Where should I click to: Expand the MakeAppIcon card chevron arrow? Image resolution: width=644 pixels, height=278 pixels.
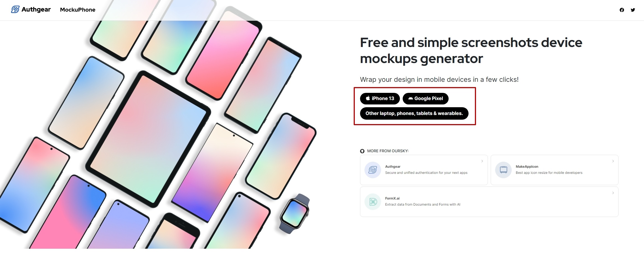pos(613,161)
